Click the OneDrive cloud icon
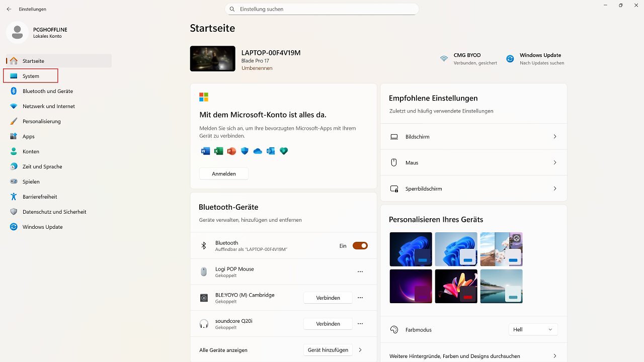The height and width of the screenshot is (362, 644). [258, 151]
